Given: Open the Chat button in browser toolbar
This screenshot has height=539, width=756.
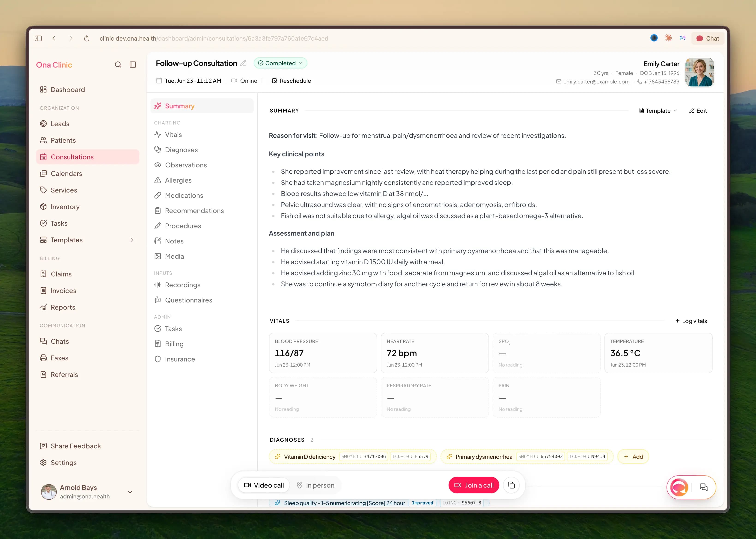Looking at the screenshot, I should click(x=708, y=38).
